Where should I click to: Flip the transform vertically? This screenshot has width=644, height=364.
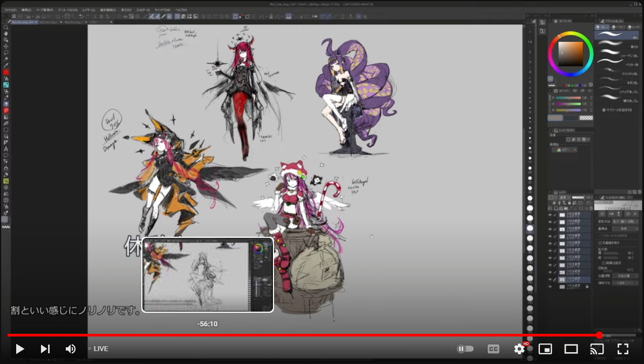[619, 214]
